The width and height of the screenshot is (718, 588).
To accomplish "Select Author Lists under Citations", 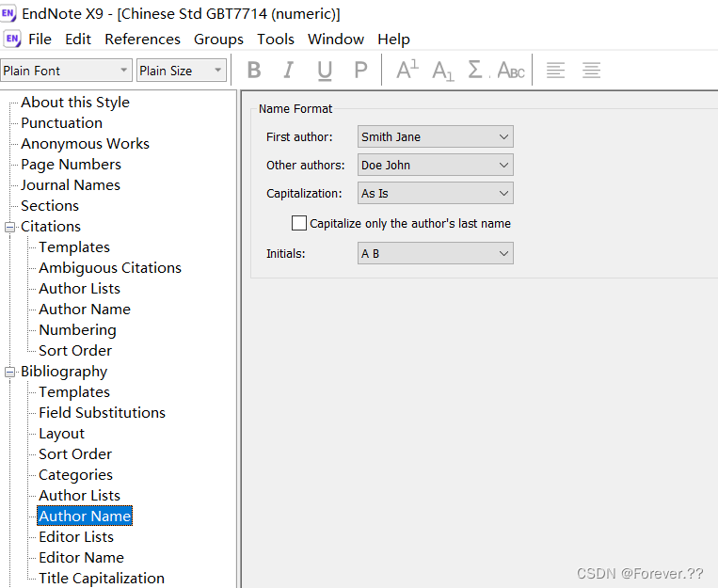I will pos(79,288).
